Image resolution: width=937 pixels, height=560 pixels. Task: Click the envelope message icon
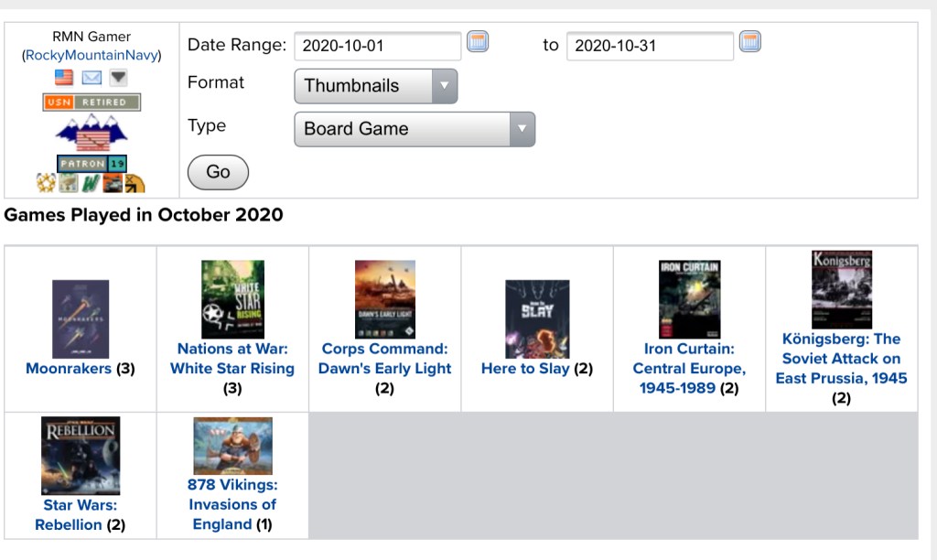click(x=92, y=77)
